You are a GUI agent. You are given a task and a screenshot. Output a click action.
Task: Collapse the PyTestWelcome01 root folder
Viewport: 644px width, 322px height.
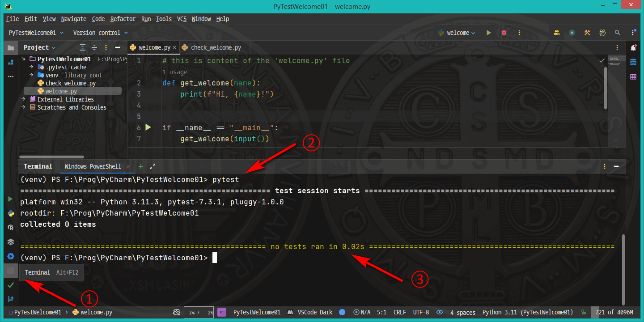click(x=24, y=59)
